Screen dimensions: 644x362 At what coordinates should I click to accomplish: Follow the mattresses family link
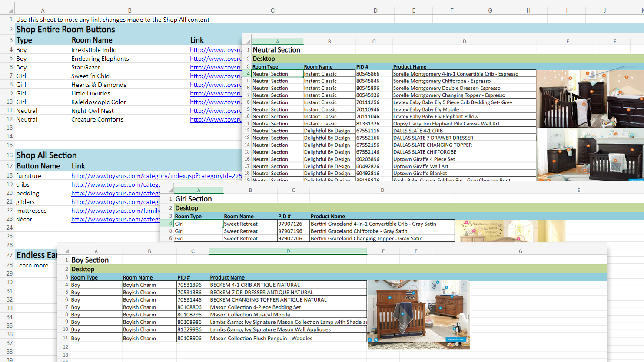(x=116, y=211)
